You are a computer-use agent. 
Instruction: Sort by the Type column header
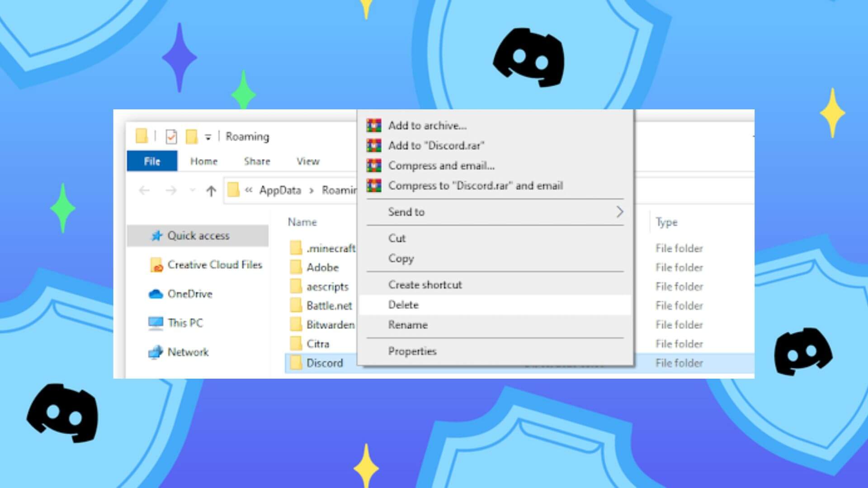[x=667, y=222]
